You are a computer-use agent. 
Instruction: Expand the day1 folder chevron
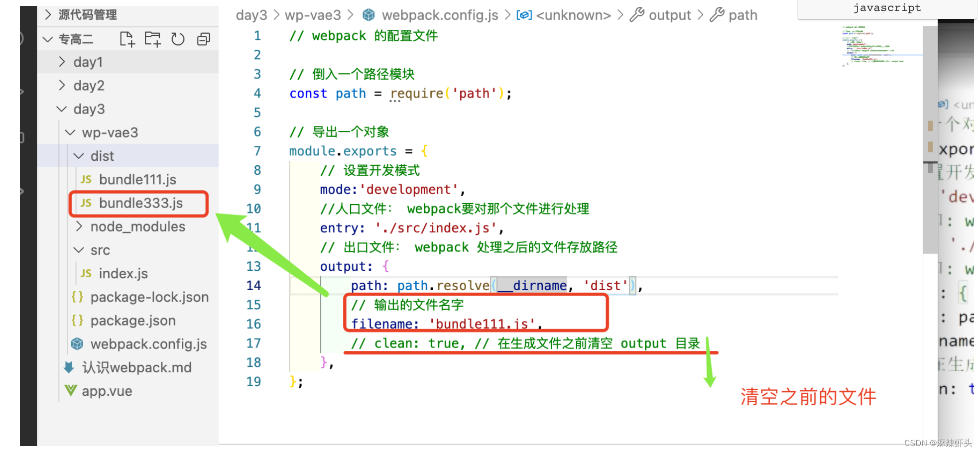tap(62, 62)
